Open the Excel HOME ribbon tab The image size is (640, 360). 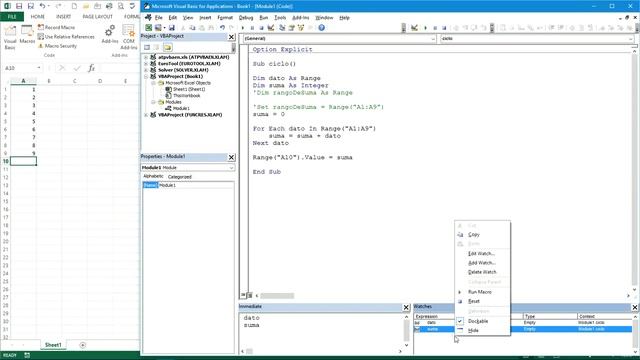pyautogui.click(x=38, y=17)
